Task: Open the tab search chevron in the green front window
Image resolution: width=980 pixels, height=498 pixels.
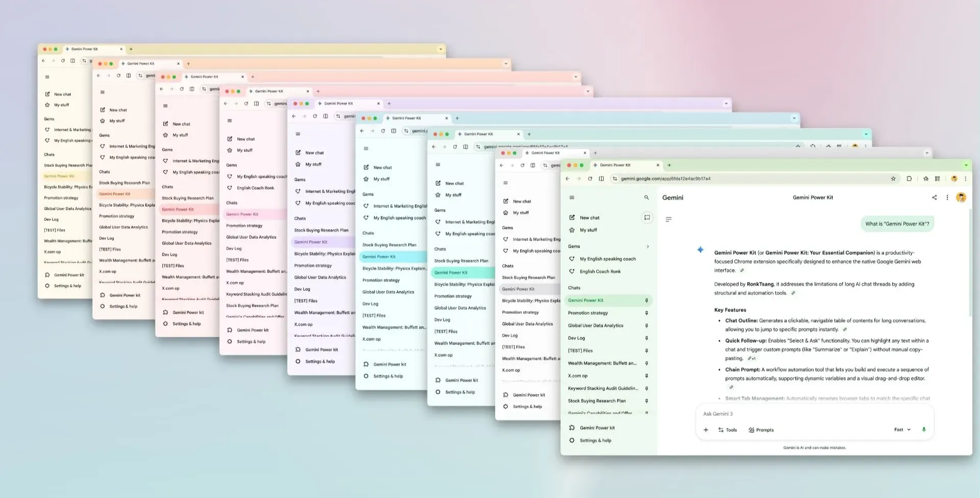Action: coord(966,165)
